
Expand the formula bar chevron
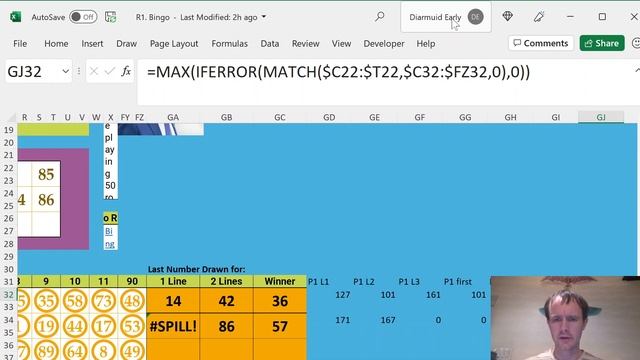pos(637,70)
